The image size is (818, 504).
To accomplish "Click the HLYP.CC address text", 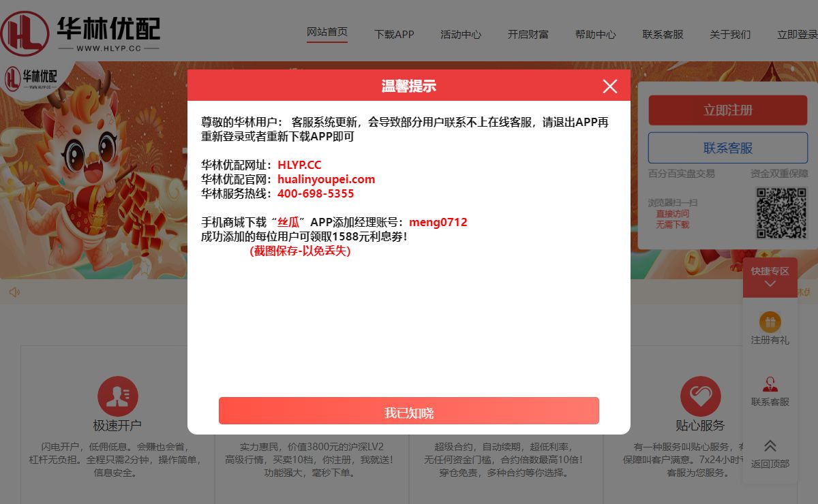I will click(299, 165).
